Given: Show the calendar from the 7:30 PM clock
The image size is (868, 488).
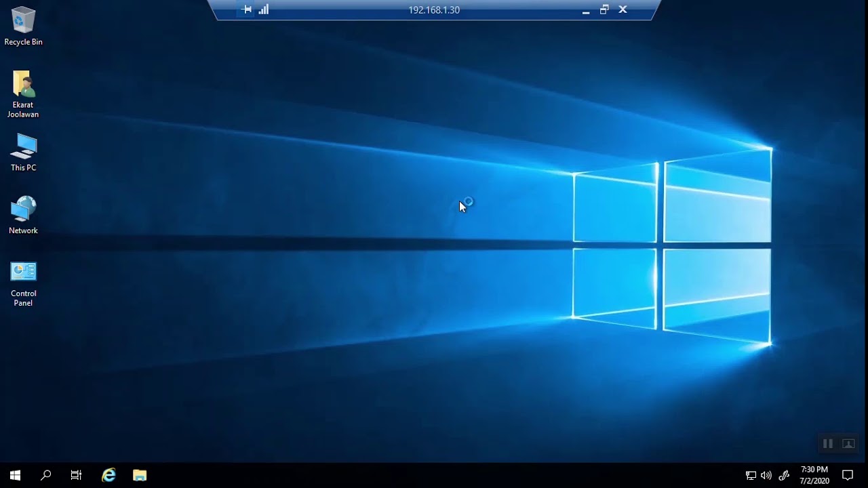Looking at the screenshot, I should (814, 475).
